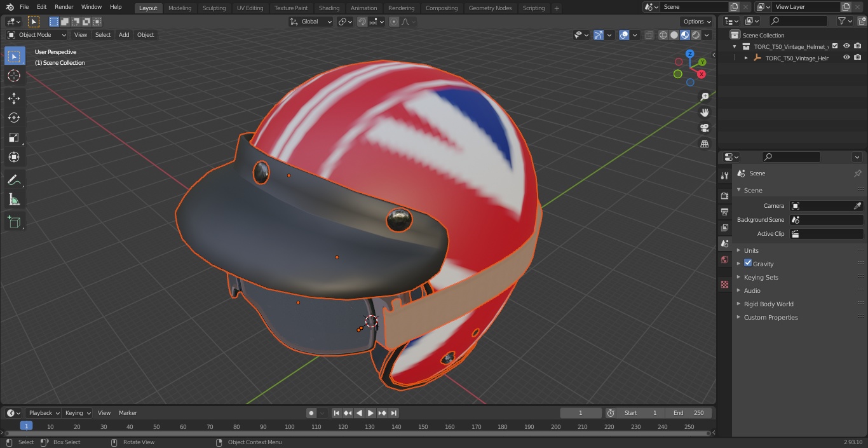The width and height of the screenshot is (868, 448).
Task: Switch to solid viewport shading
Action: click(674, 35)
